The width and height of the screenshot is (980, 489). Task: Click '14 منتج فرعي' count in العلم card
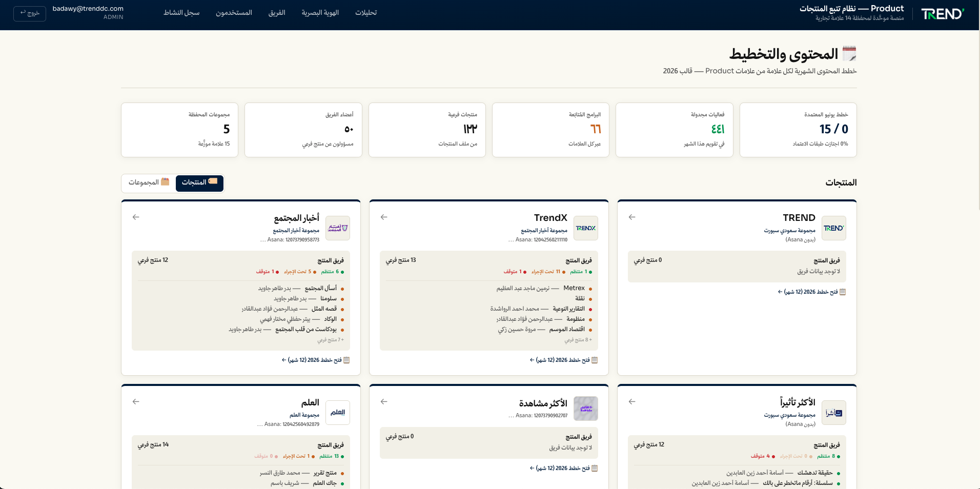153,445
